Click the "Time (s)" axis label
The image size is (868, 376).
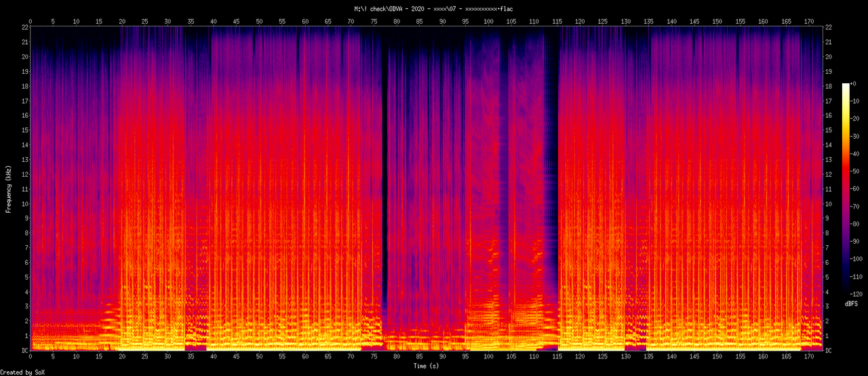[x=427, y=366]
